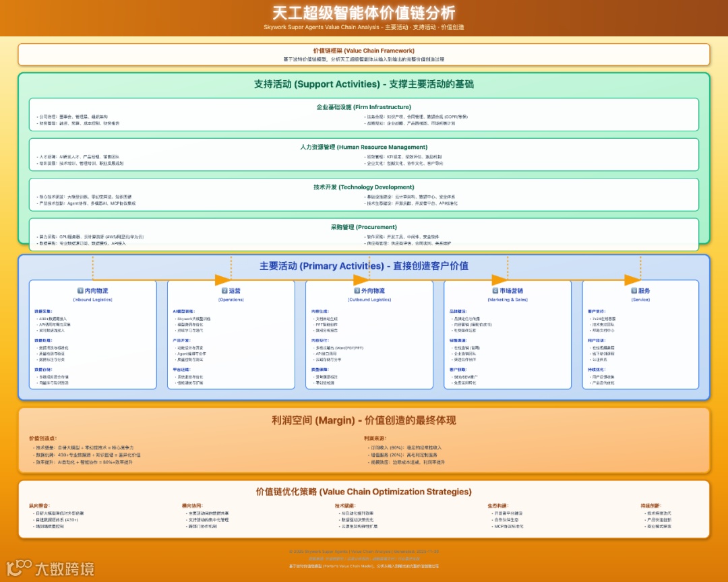Click the 平台运维 subheading in Operations
728x582 pixels.
[181, 369]
